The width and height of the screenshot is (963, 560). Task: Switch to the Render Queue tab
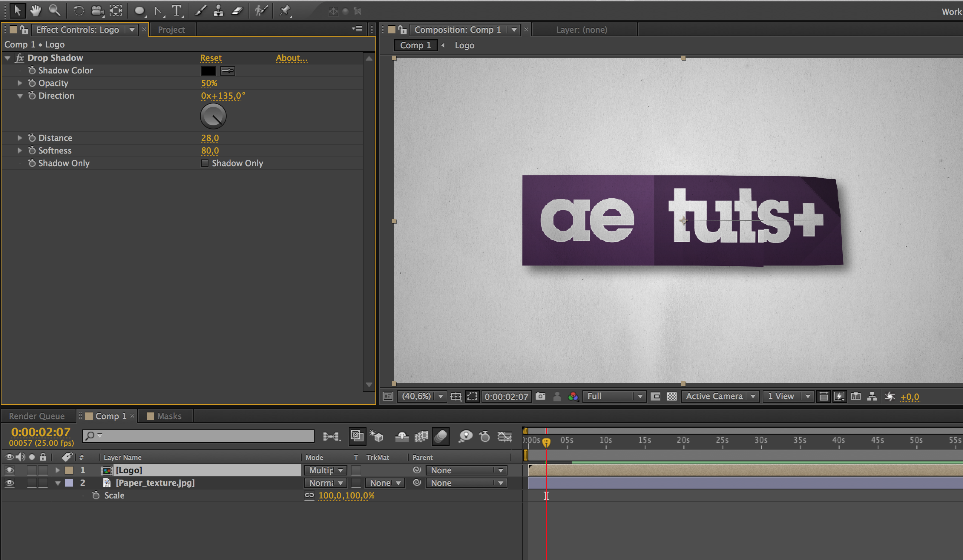[37, 416]
